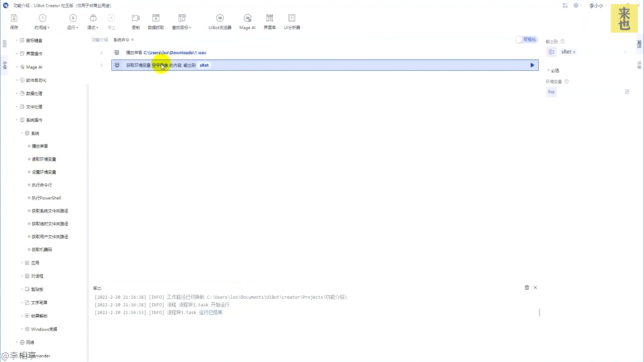Expand the 对话框 subcategory
Image resolution: width=644 pixels, height=362 pixels.
pyautogui.click(x=22, y=276)
